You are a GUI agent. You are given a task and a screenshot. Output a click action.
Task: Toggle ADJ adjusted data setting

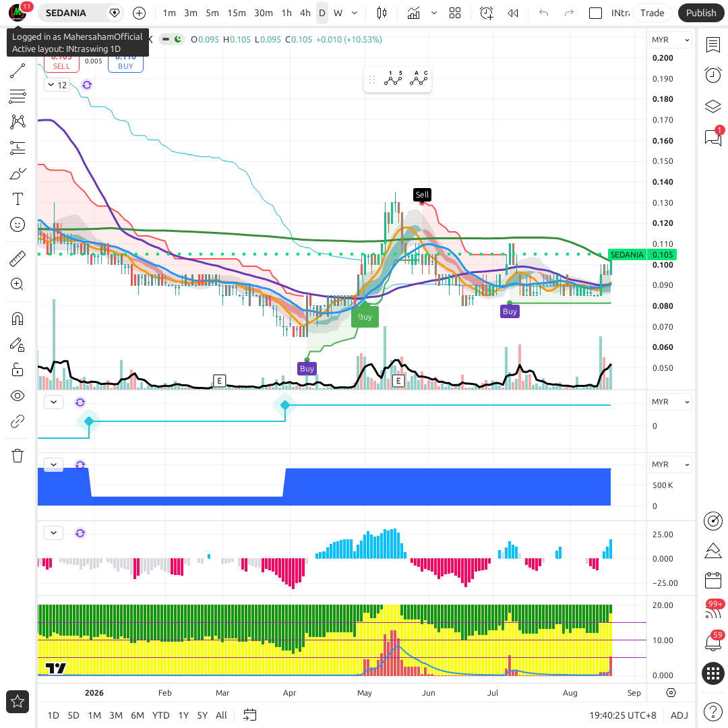(x=679, y=715)
